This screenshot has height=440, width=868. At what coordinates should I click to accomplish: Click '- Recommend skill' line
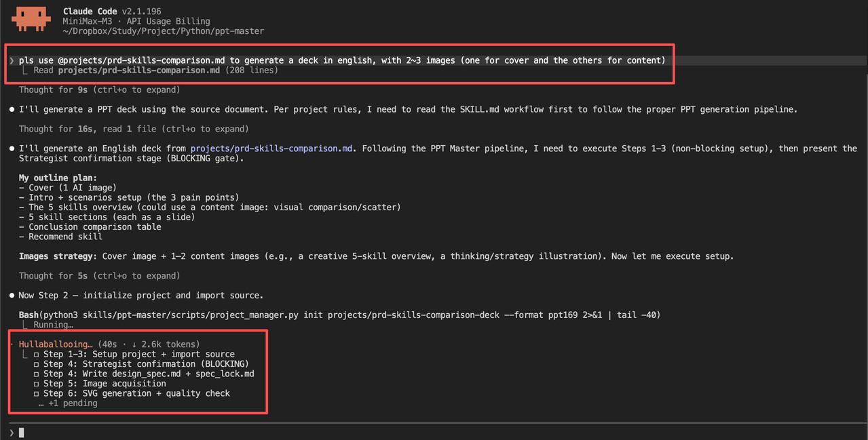60,237
